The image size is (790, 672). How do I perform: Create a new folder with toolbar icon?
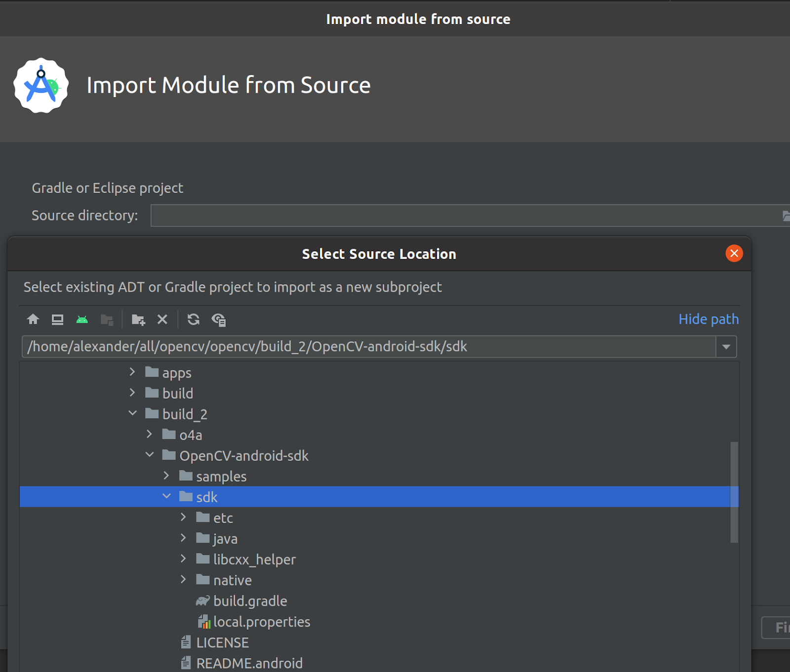tap(138, 320)
